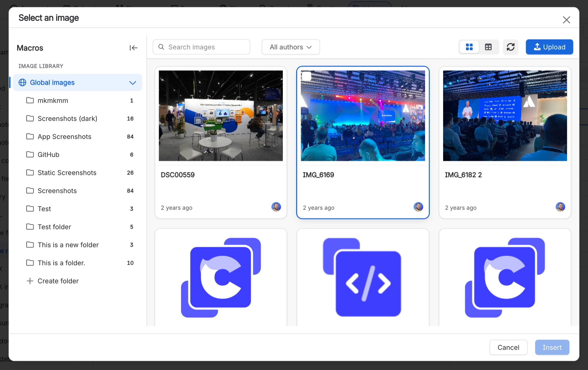Click the author avatar on IMG_6169 card
Viewport: 588px width, 370px height.
(x=418, y=207)
